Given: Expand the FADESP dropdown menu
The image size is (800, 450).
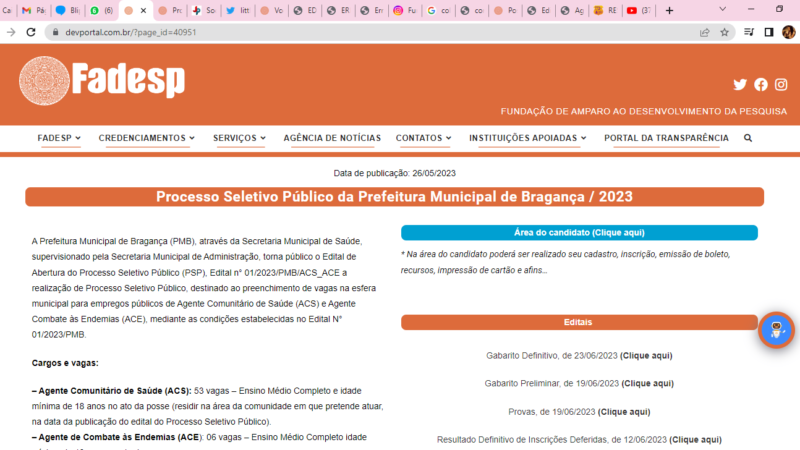Looking at the screenshot, I should 59,138.
